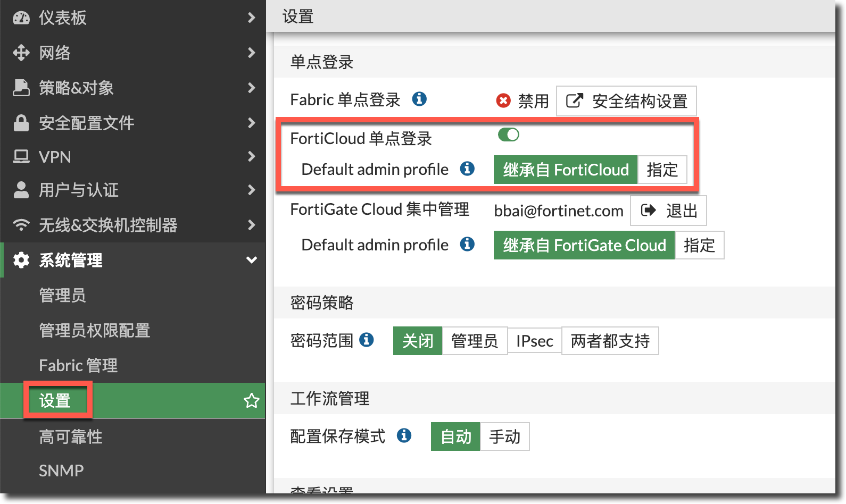The height and width of the screenshot is (504, 846).
Task: Click the 策略&对象 menu label
Action: coord(76,88)
